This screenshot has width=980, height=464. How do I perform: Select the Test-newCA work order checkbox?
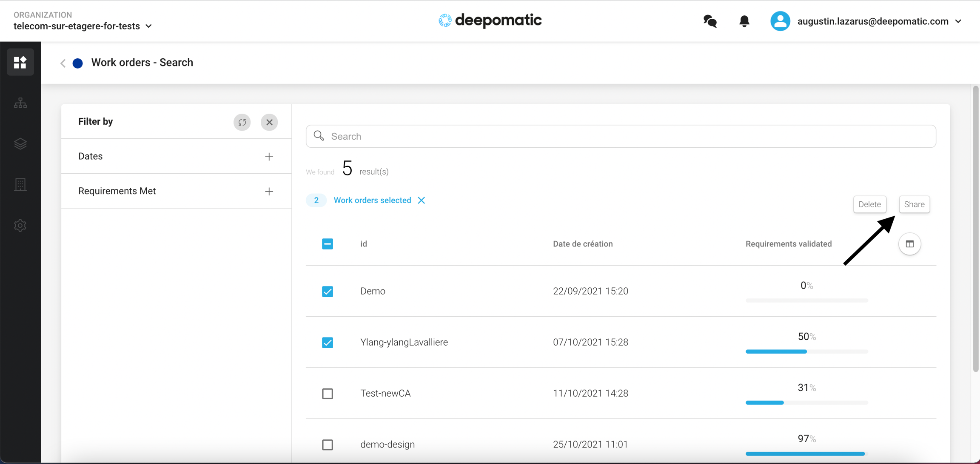328,394
